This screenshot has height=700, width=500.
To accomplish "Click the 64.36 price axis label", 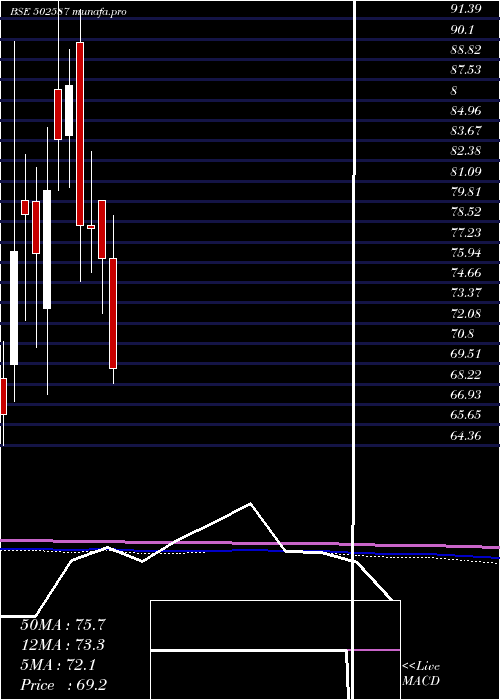I will click(x=466, y=435).
